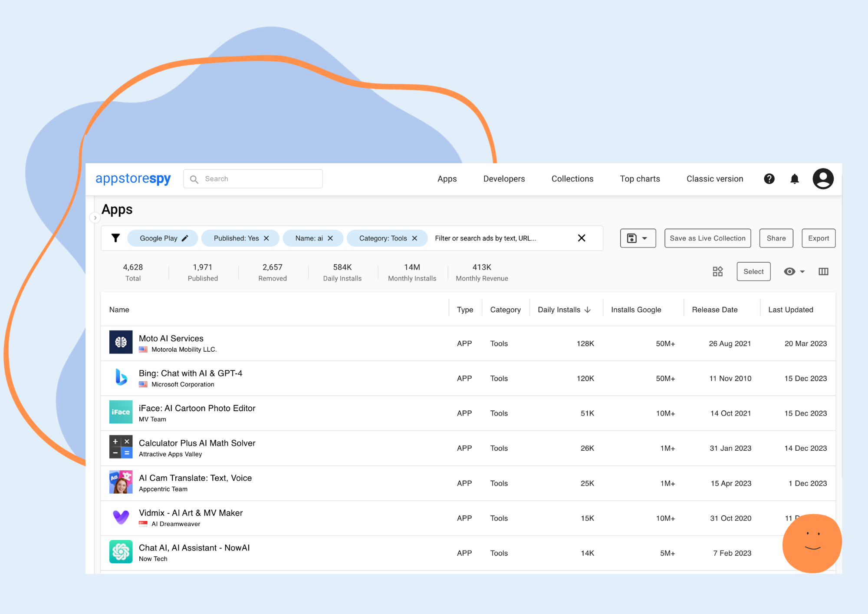Open the Collections menu
The height and width of the screenshot is (614, 868).
pos(572,178)
